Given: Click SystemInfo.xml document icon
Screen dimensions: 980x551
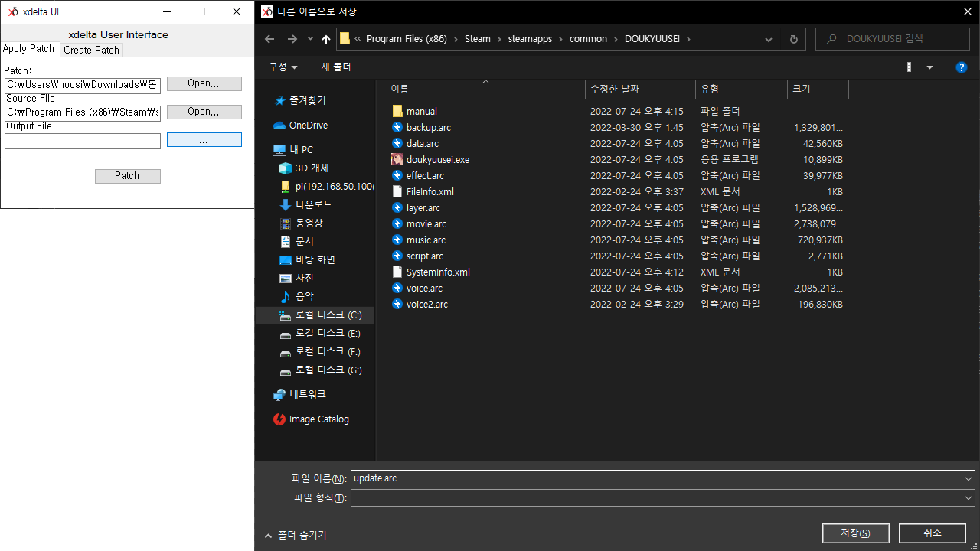Looking at the screenshot, I should coord(397,272).
